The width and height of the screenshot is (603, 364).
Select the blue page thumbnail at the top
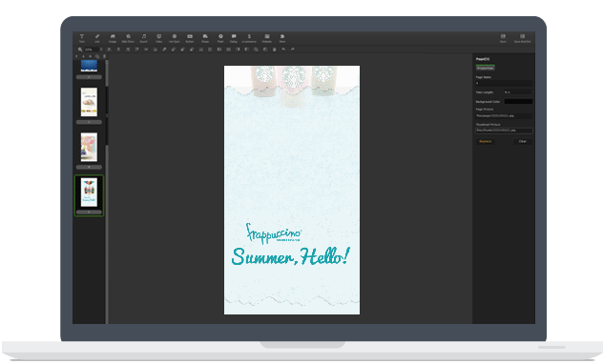tap(89, 66)
